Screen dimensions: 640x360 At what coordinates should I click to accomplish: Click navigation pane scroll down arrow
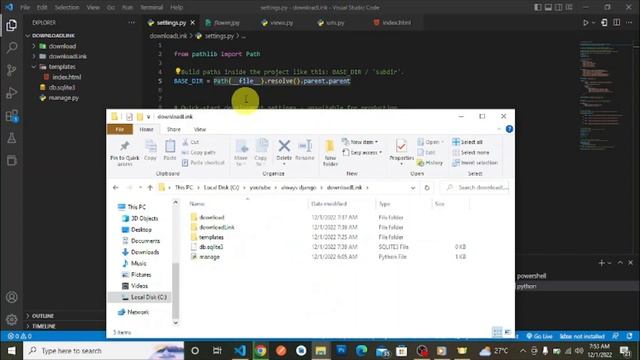tap(176, 322)
